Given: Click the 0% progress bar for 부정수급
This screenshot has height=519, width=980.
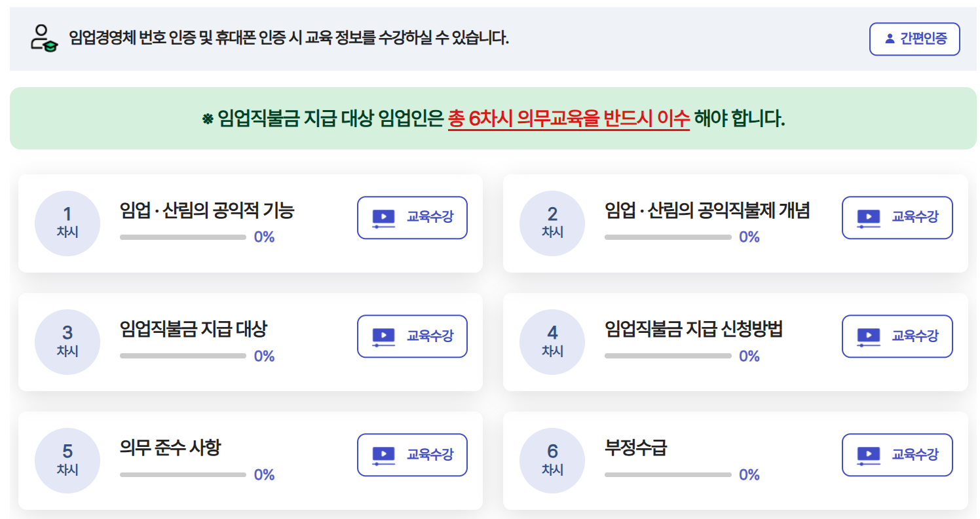Looking at the screenshot, I should coord(667,473).
